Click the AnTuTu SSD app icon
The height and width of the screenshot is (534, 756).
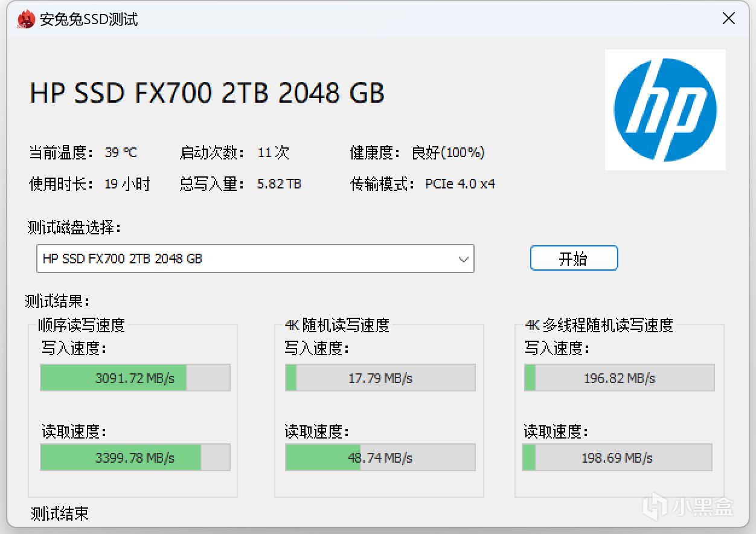click(x=25, y=19)
